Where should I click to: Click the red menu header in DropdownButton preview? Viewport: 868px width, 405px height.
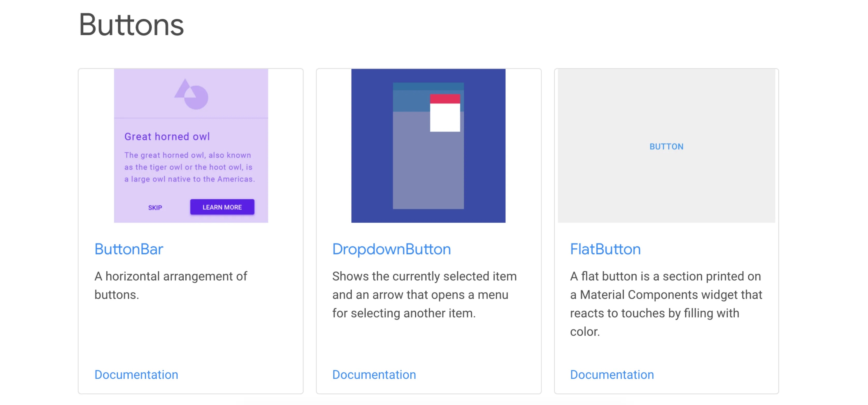[445, 98]
